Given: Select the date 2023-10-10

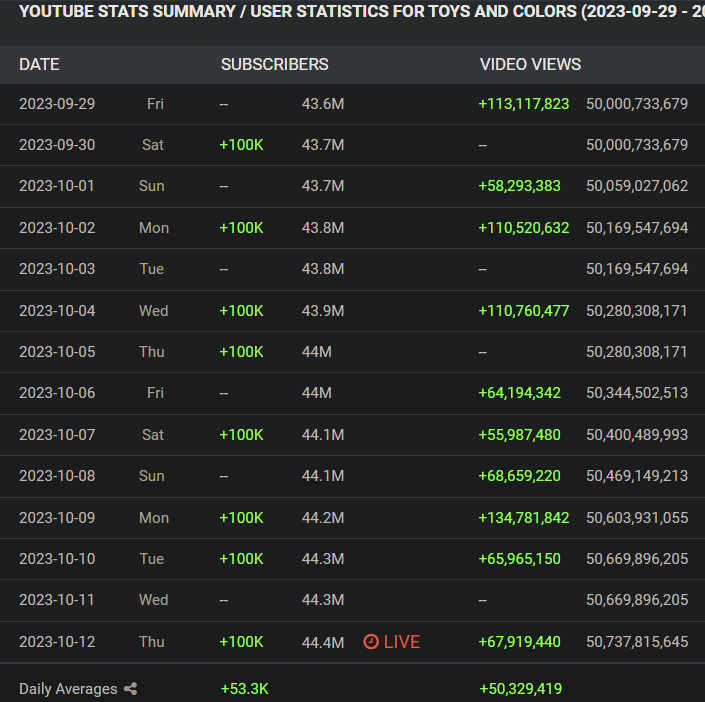Looking at the screenshot, I should [57, 559].
